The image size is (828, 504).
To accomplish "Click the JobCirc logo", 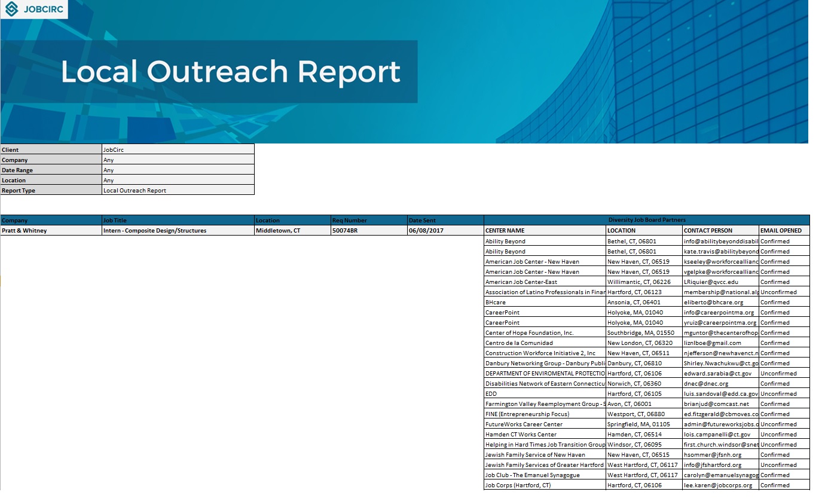I will pos(34,9).
